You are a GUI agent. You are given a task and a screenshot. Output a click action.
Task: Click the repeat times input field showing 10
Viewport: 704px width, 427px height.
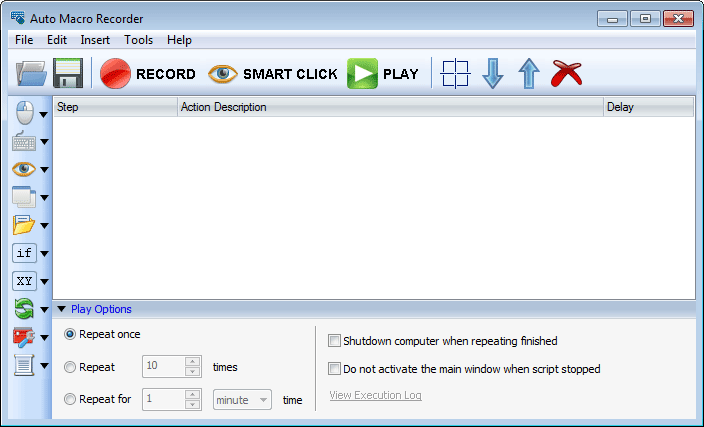pyautogui.click(x=163, y=366)
